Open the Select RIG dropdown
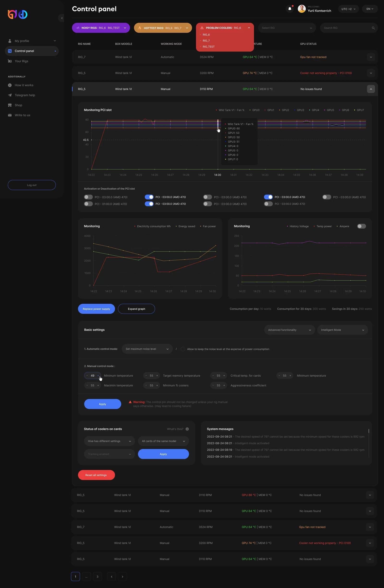The image size is (384, 588). [287, 28]
